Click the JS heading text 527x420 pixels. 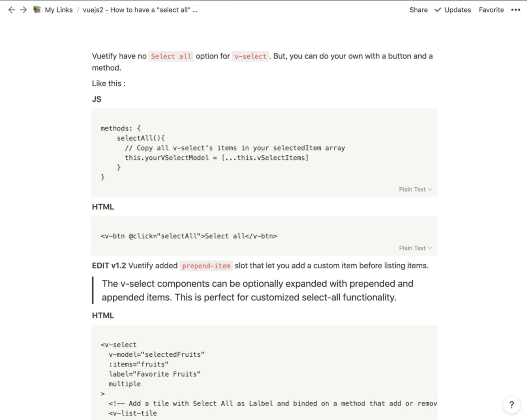tap(96, 99)
